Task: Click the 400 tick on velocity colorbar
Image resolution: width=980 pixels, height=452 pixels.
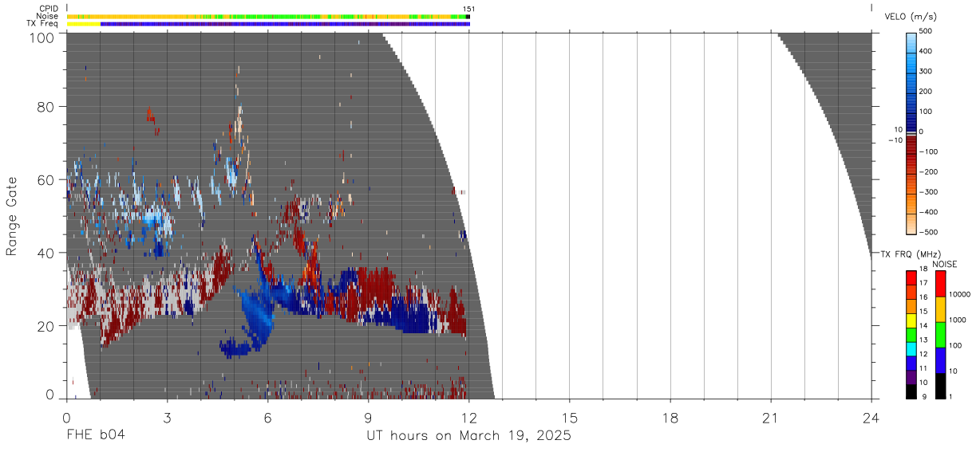Action: pyautogui.click(x=926, y=51)
